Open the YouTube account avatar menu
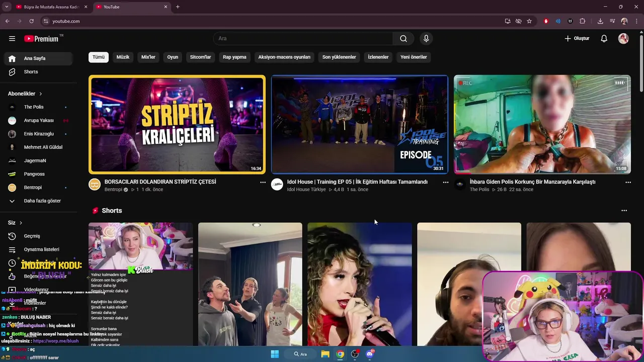This screenshot has height=362, width=644. [x=623, y=39]
